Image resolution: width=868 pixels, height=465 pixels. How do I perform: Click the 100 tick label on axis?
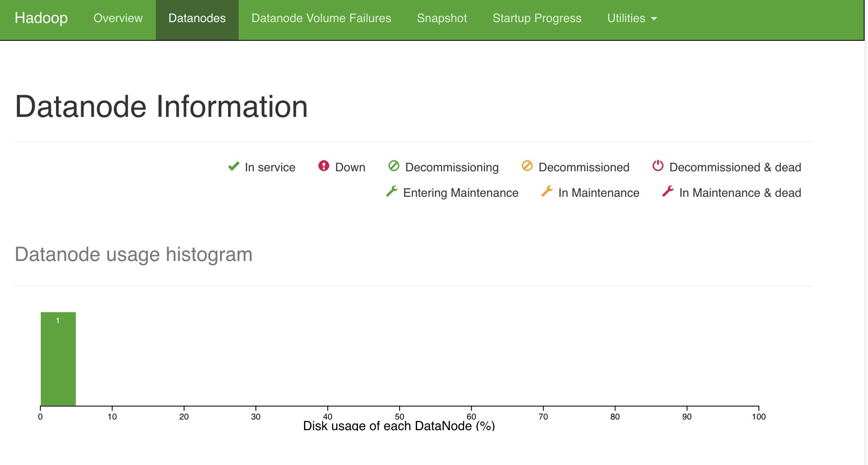759,417
